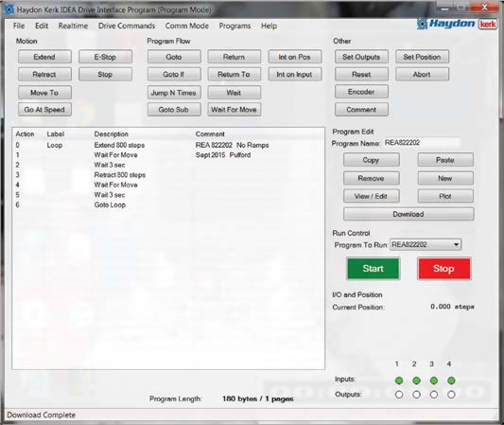The image size is (504, 425).
Task: Toggle Output 3 indicator circle
Action: pos(434,395)
